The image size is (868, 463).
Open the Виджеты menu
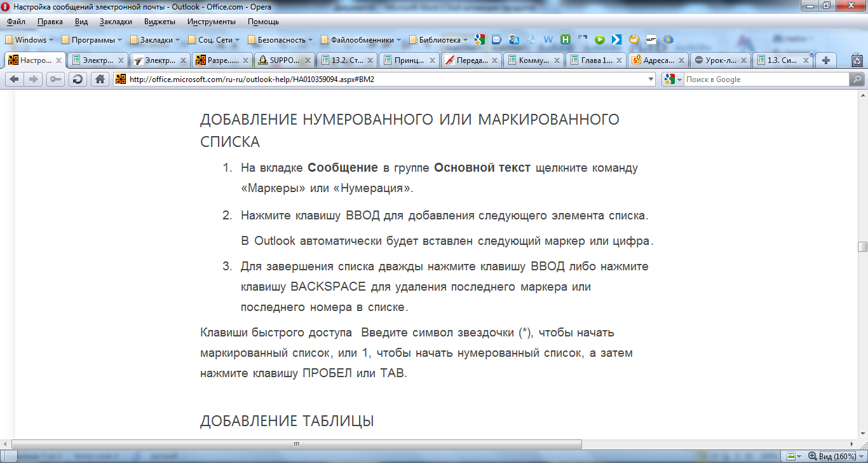coord(159,22)
